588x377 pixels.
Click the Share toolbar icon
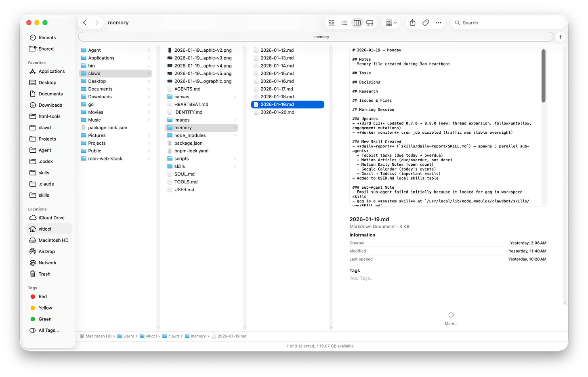pyautogui.click(x=413, y=23)
